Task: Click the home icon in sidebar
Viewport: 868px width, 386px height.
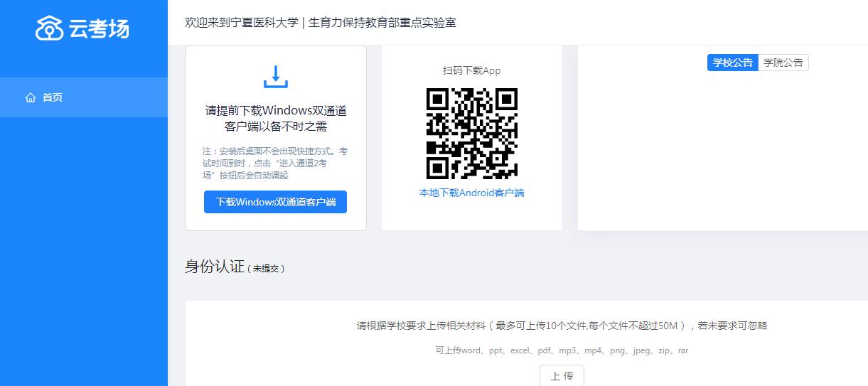Action: [31, 97]
